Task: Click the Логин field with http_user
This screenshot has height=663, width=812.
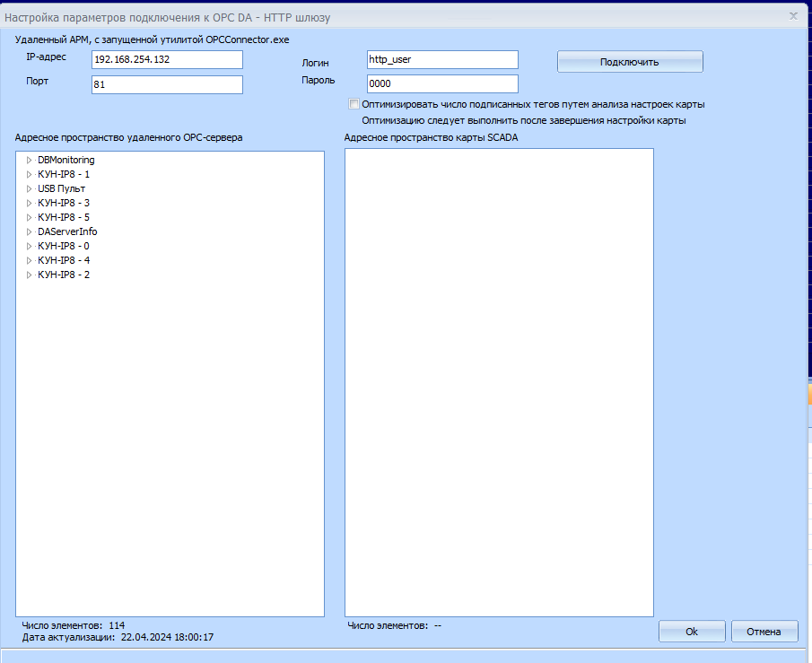Action: (442, 59)
